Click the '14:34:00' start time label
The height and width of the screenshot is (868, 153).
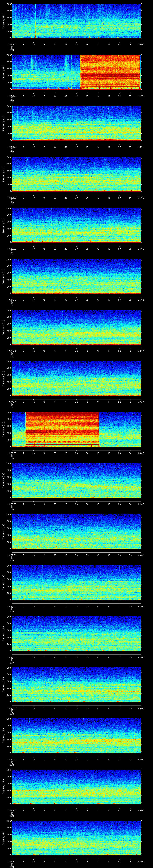12,300
